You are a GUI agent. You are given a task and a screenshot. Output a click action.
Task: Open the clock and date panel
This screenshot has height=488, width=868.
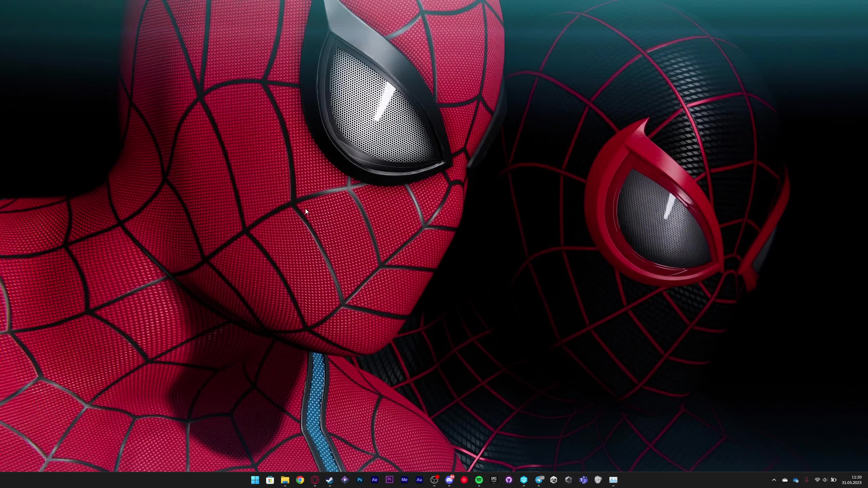click(x=851, y=480)
